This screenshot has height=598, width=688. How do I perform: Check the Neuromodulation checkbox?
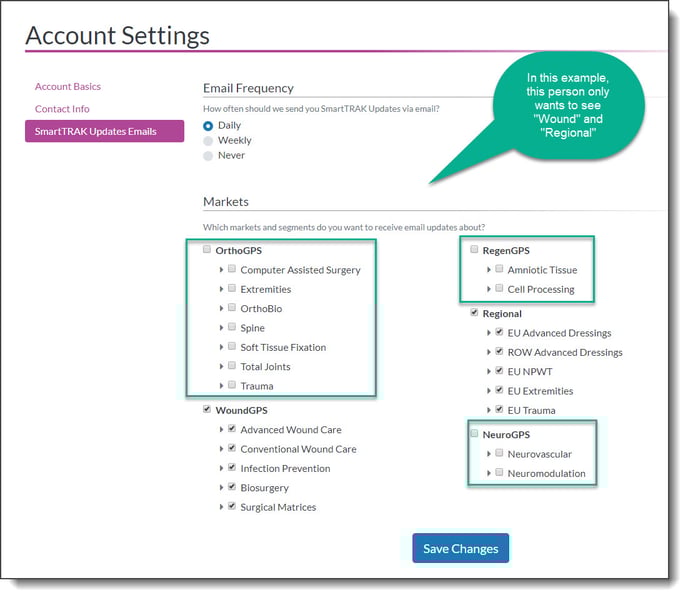pos(499,472)
